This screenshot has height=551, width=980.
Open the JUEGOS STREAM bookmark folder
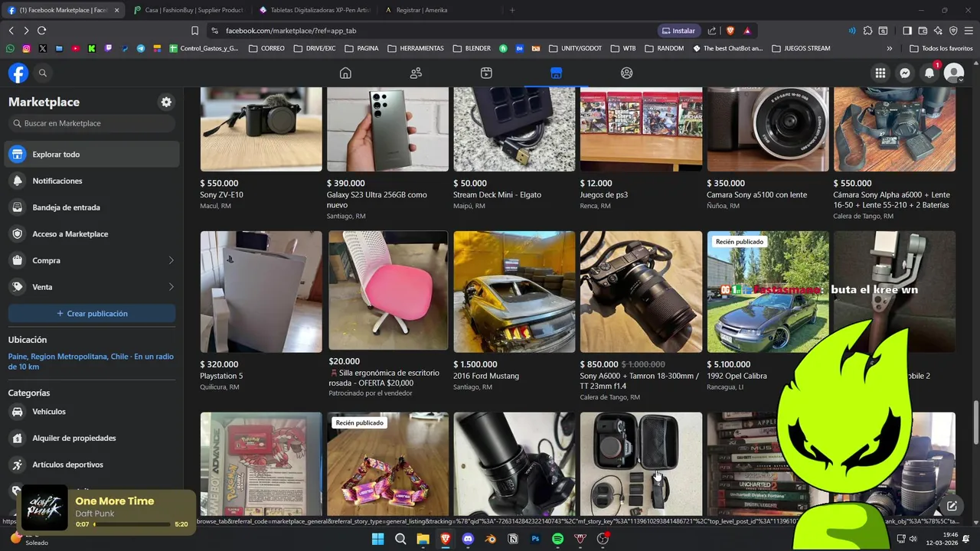(x=801, y=48)
